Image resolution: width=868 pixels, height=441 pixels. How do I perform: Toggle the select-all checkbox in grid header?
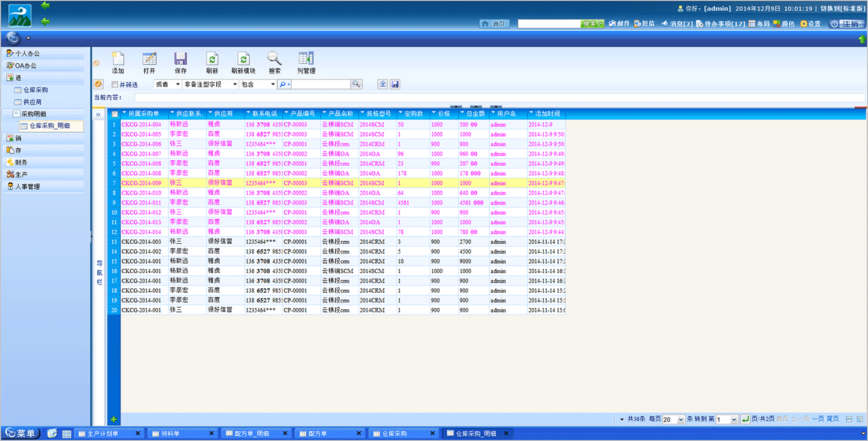click(x=115, y=114)
